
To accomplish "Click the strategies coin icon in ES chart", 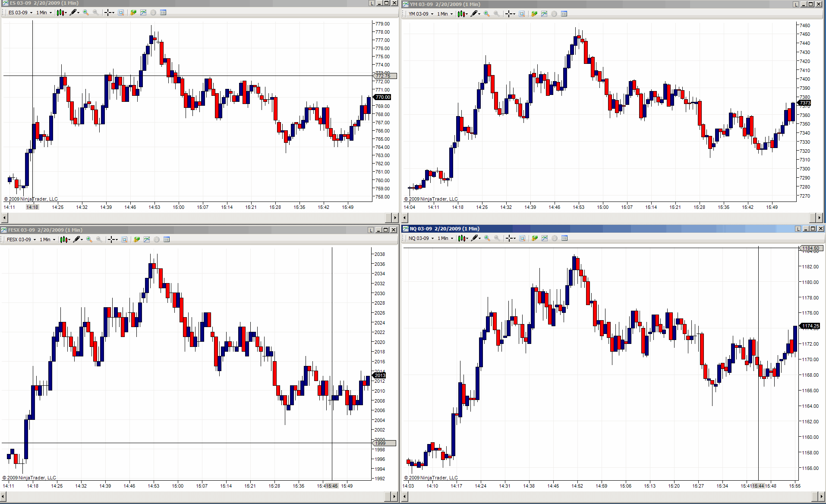I will tap(153, 13).
